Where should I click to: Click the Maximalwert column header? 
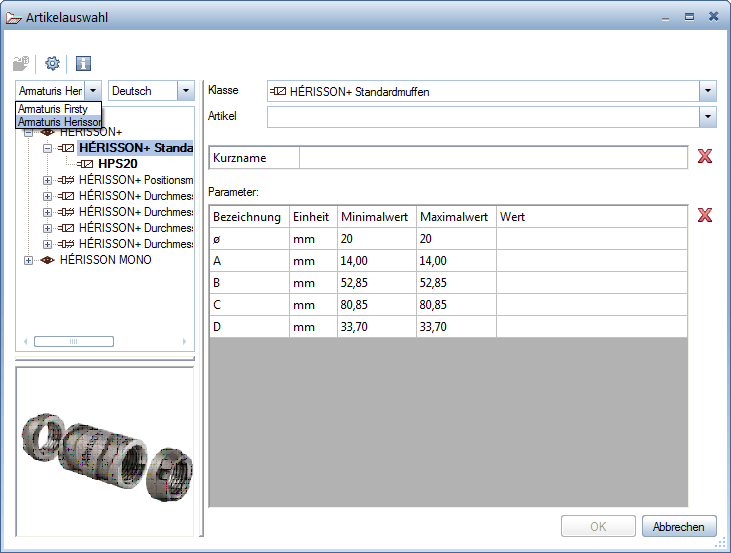click(x=456, y=217)
